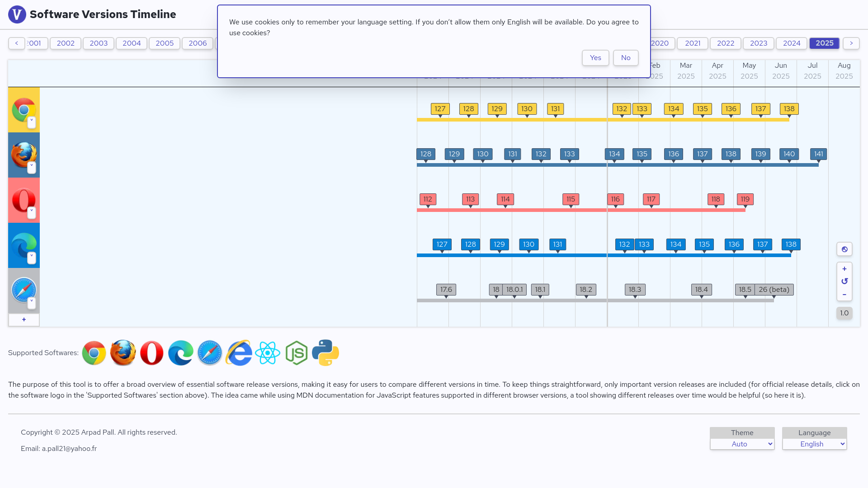The image size is (868, 488).
Task: Accept cookies with the Yes button
Action: (x=595, y=58)
